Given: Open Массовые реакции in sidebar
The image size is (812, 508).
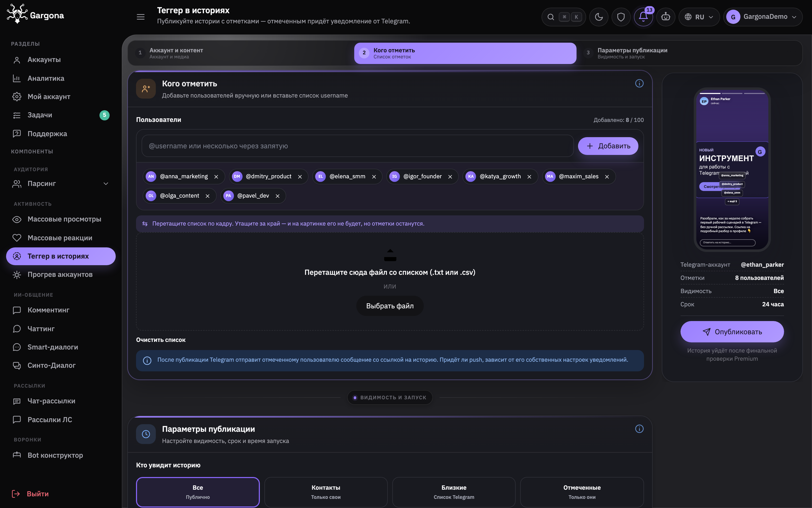Looking at the screenshot, I should pyautogui.click(x=61, y=238).
